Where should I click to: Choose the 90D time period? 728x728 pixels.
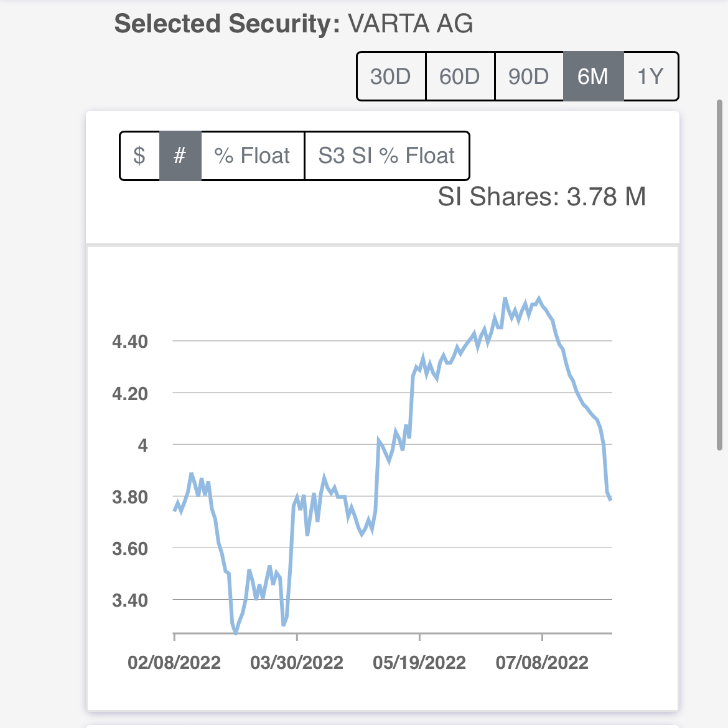click(529, 77)
